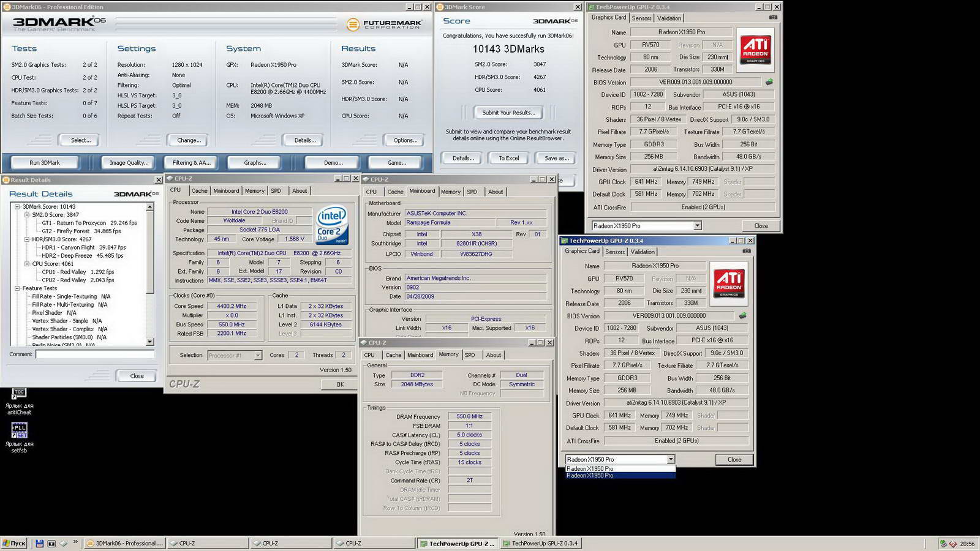Image resolution: width=980 pixels, height=551 pixels.
Task: Click the DRAM Frequency 550.0 MHz value
Action: pos(469,416)
